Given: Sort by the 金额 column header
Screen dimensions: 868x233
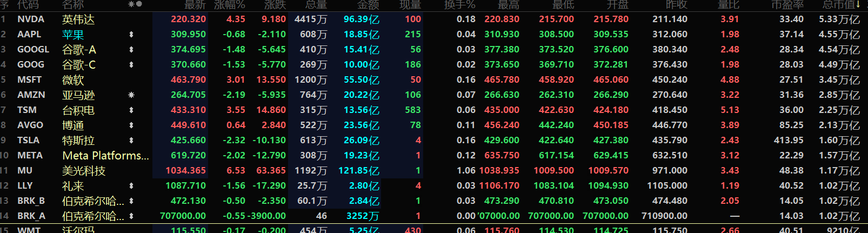Looking at the screenshot, I should (369, 5).
